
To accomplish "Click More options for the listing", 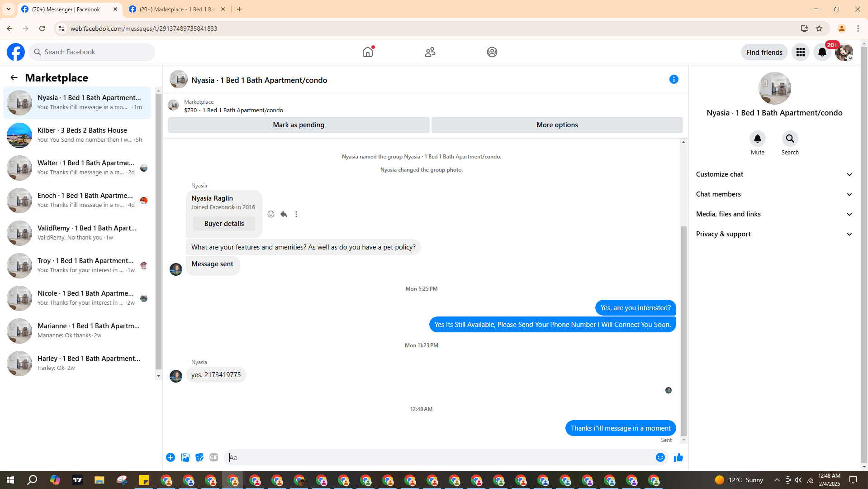I will click(x=557, y=125).
